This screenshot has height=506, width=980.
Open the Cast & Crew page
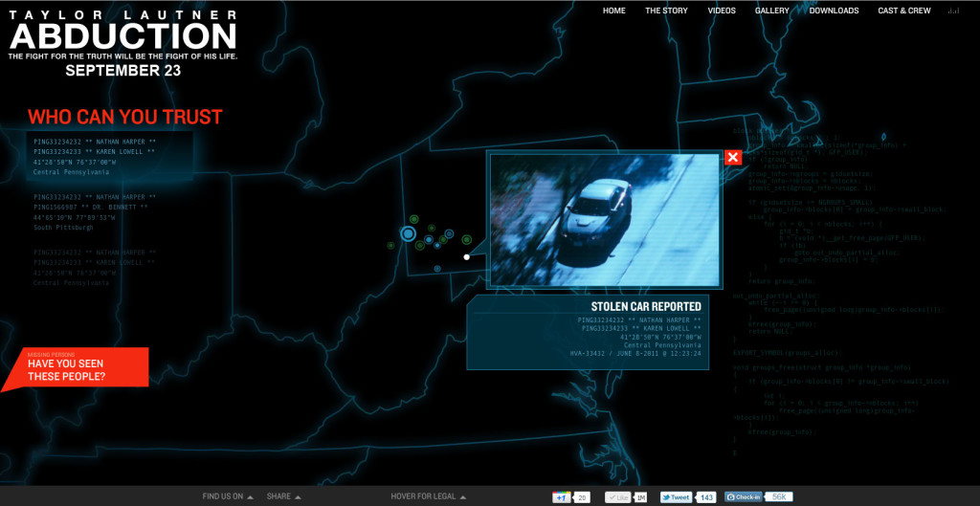pyautogui.click(x=903, y=11)
